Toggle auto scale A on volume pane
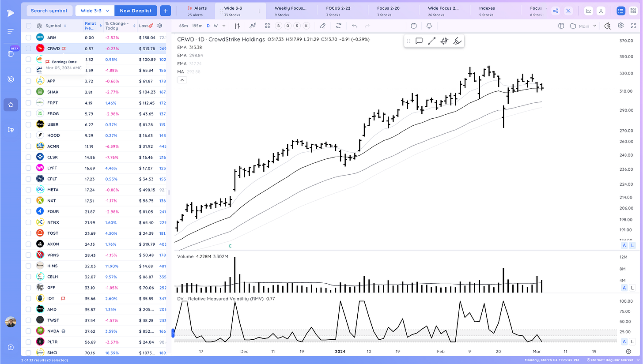Screen dimensions: 643x364 pyautogui.click(x=624, y=288)
